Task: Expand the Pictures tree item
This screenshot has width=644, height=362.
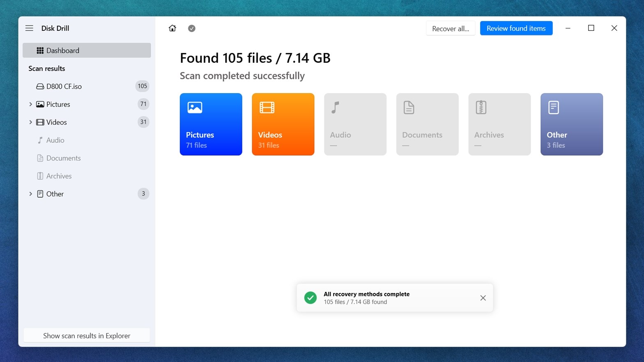Action: click(30, 104)
